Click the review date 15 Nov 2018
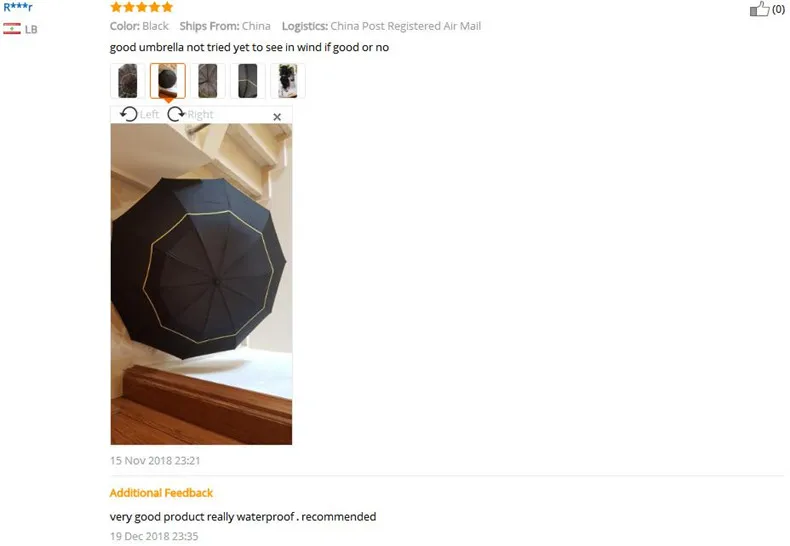The width and height of the screenshot is (790, 546). pos(155,460)
